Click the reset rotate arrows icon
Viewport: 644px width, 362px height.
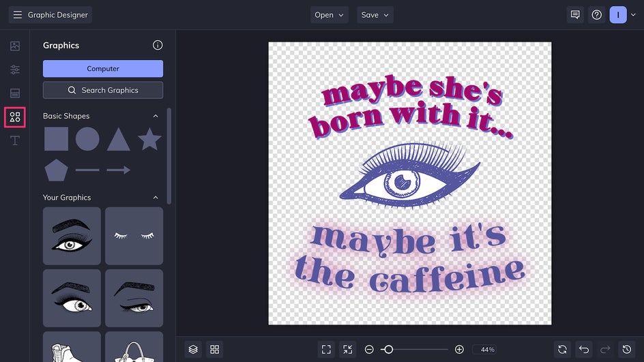pyautogui.click(x=562, y=349)
